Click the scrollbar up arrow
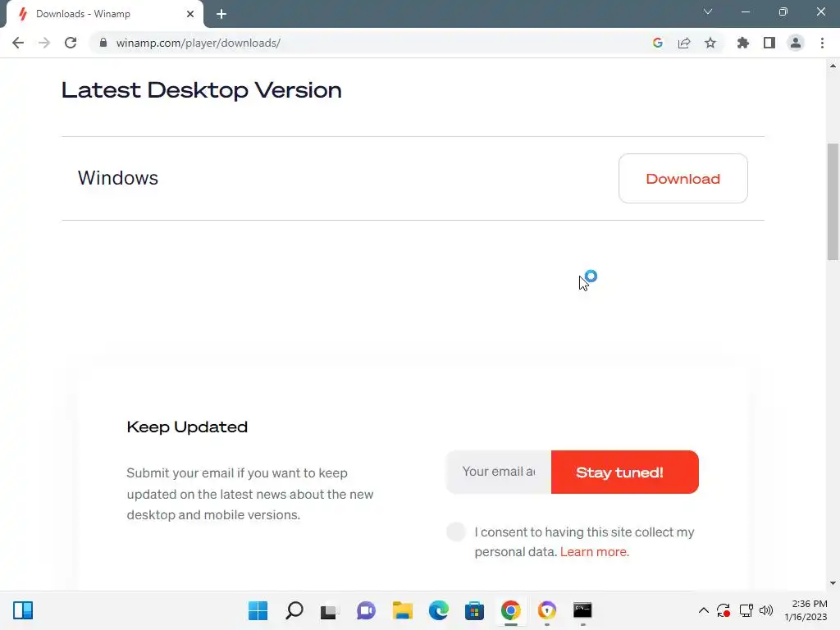840x630 pixels. pyautogui.click(x=833, y=66)
